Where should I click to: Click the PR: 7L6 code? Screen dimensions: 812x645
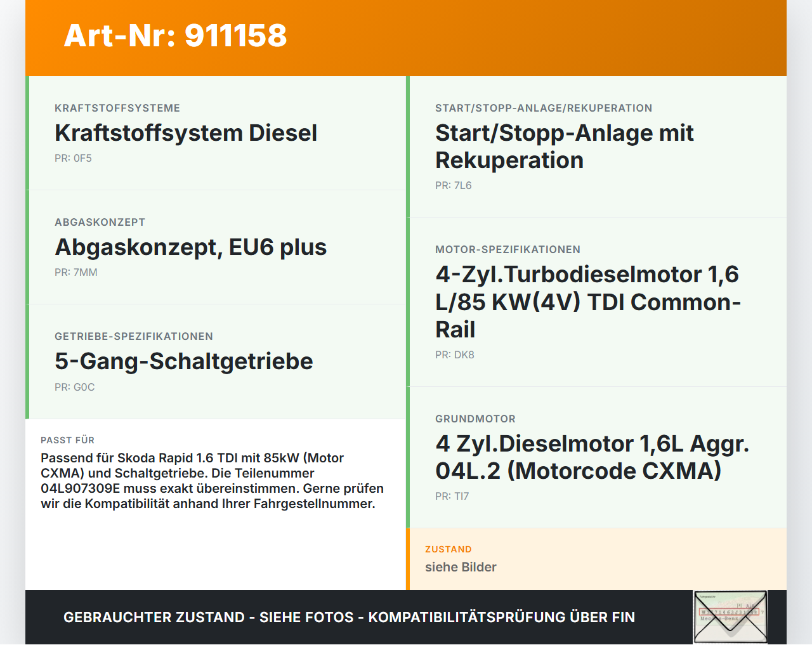[x=454, y=185]
